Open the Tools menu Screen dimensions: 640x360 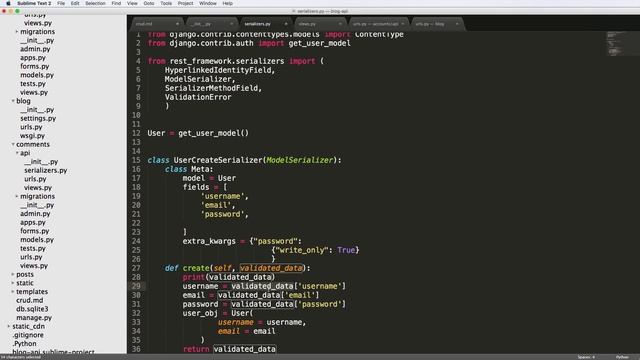click(x=166, y=3)
